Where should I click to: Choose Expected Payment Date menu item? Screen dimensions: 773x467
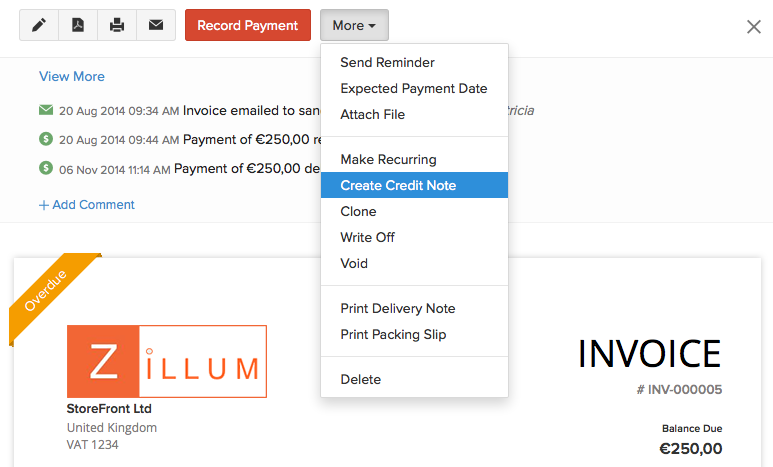coord(414,88)
